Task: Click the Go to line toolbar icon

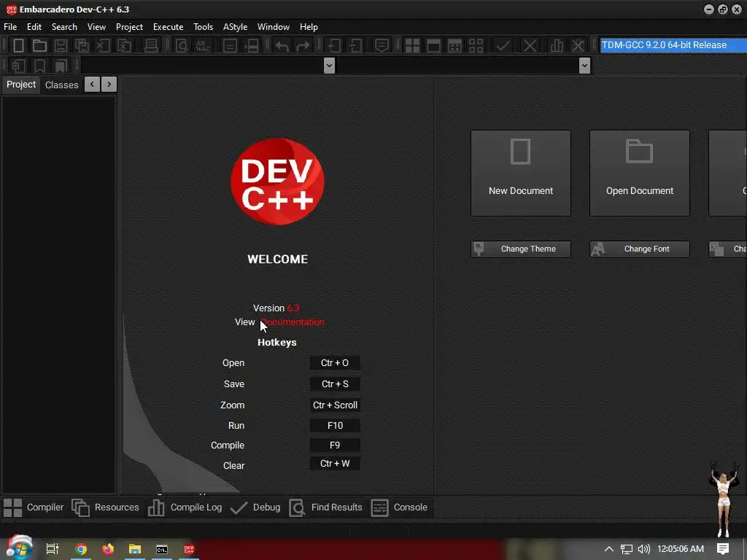Action: tap(252, 46)
